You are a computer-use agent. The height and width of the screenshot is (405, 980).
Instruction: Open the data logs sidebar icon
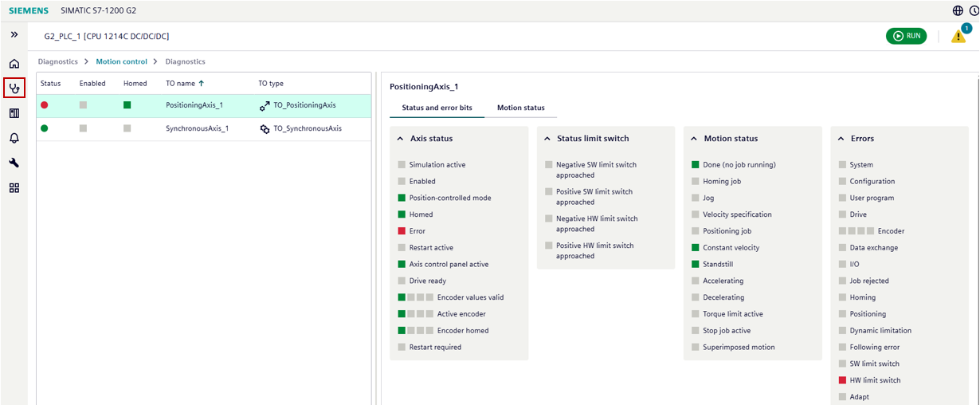tap(14, 113)
